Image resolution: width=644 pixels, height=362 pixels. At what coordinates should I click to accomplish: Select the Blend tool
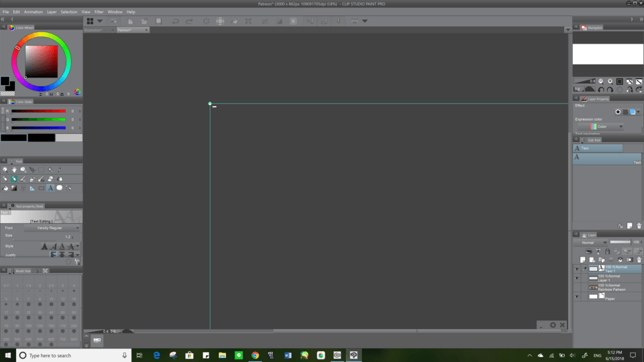point(60,179)
